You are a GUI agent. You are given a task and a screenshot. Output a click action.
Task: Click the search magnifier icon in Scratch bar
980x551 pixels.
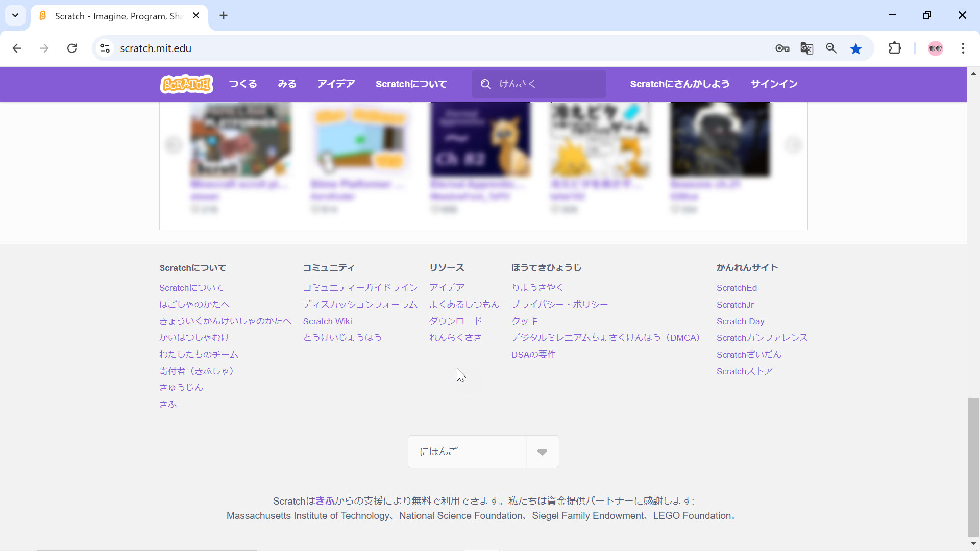tap(485, 84)
